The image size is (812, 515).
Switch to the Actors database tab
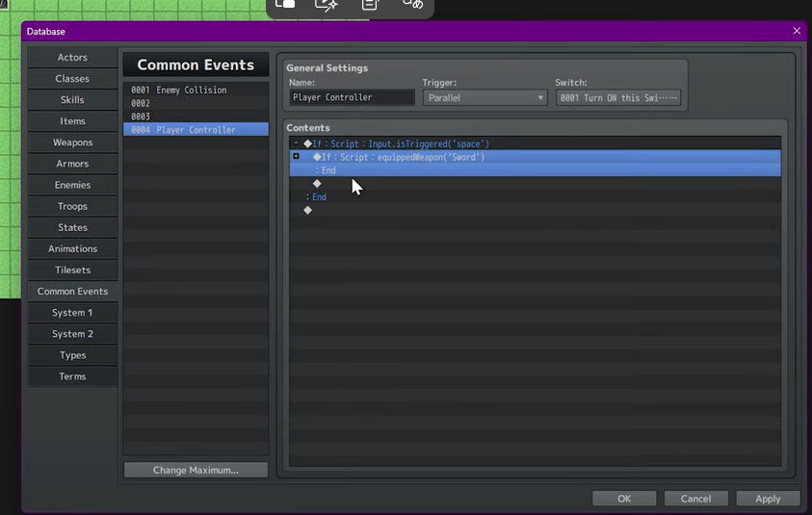tap(72, 58)
